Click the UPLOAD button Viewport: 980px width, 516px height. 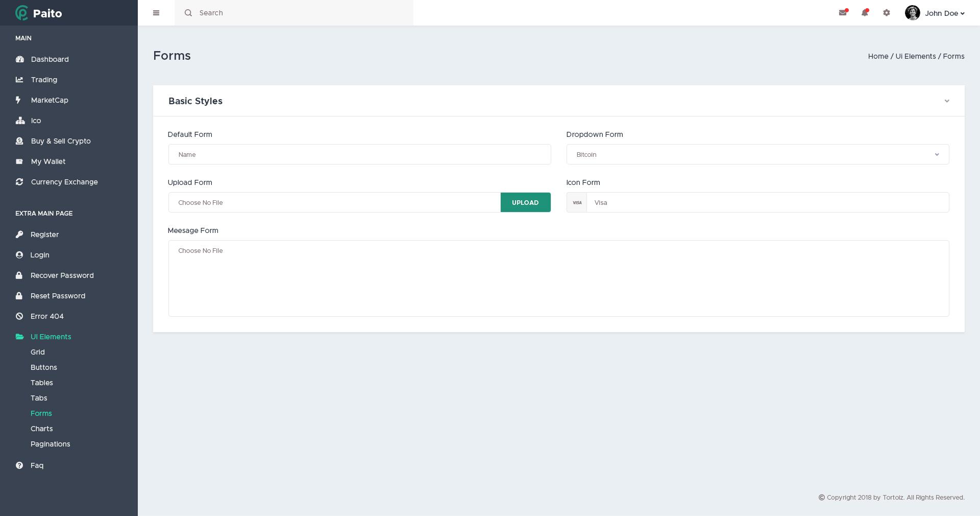[525, 202]
